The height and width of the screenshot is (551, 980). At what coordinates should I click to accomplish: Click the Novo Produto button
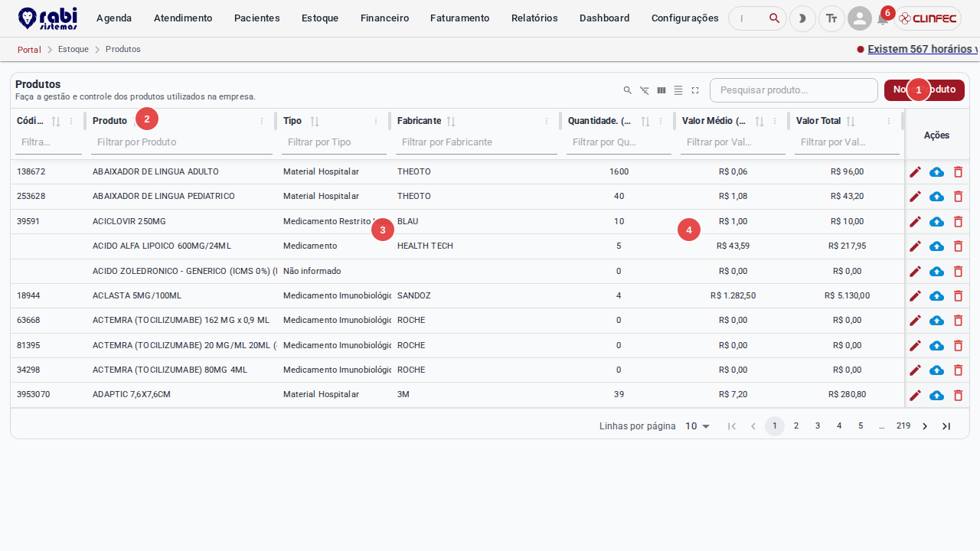[924, 90]
